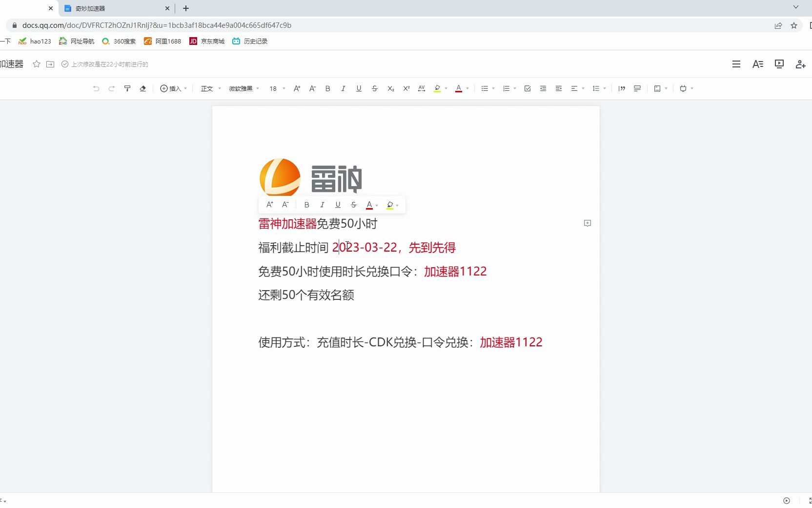Insert a checkbox task list

tap(528, 88)
